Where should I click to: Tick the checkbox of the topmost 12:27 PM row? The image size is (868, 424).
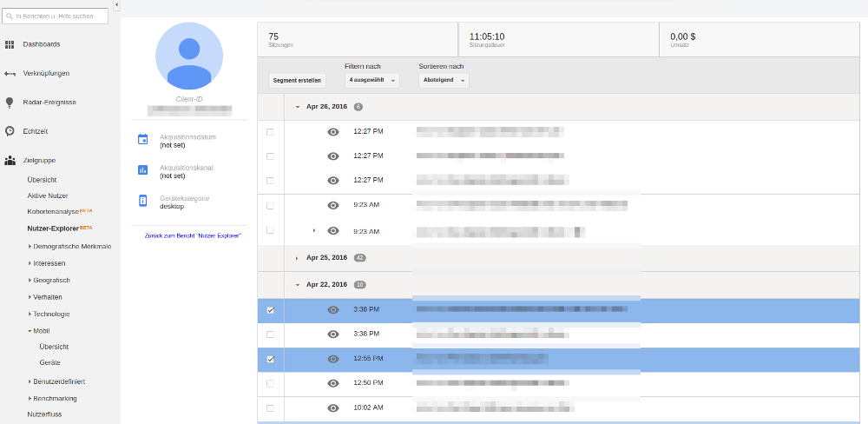click(270, 132)
